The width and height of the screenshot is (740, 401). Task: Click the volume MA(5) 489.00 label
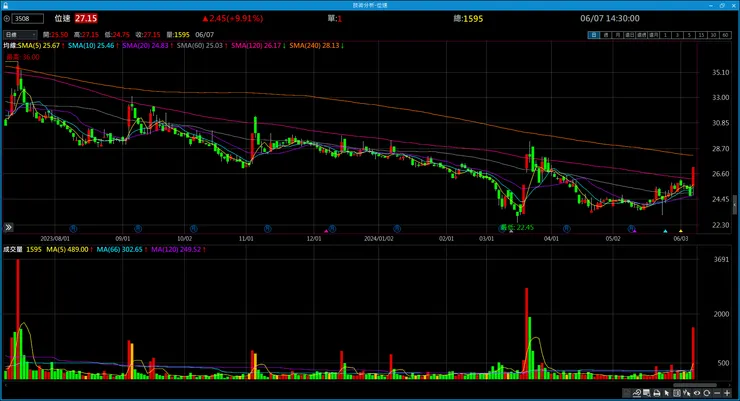pyautogui.click(x=67, y=250)
